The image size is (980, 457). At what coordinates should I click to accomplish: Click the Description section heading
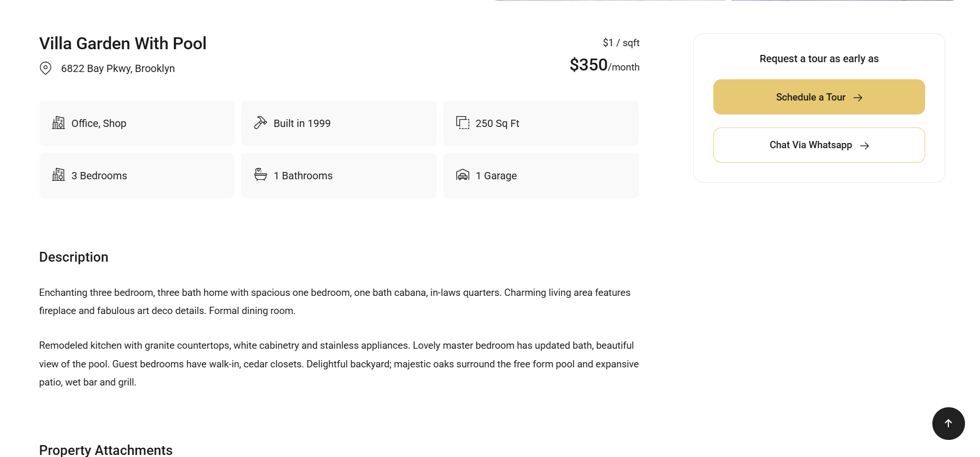74,257
